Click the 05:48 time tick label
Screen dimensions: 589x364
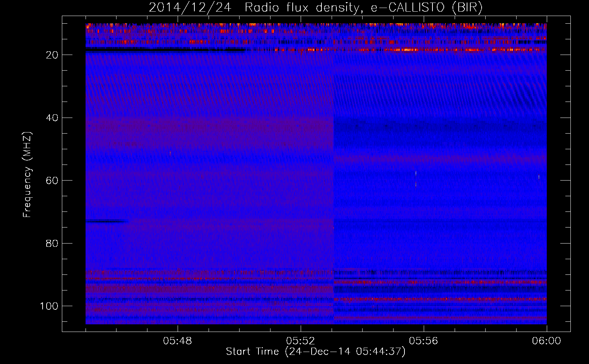(x=178, y=341)
